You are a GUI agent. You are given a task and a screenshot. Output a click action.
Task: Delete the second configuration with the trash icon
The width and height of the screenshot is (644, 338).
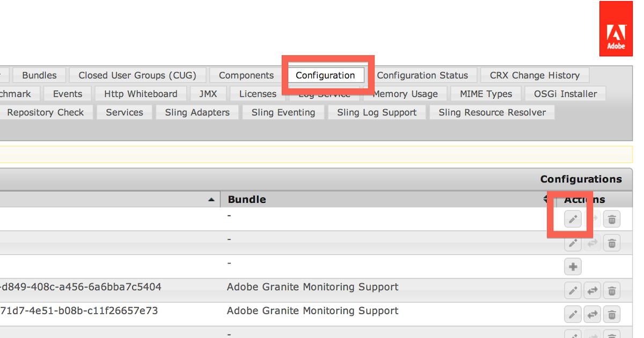pyautogui.click(x=611, y=243)
